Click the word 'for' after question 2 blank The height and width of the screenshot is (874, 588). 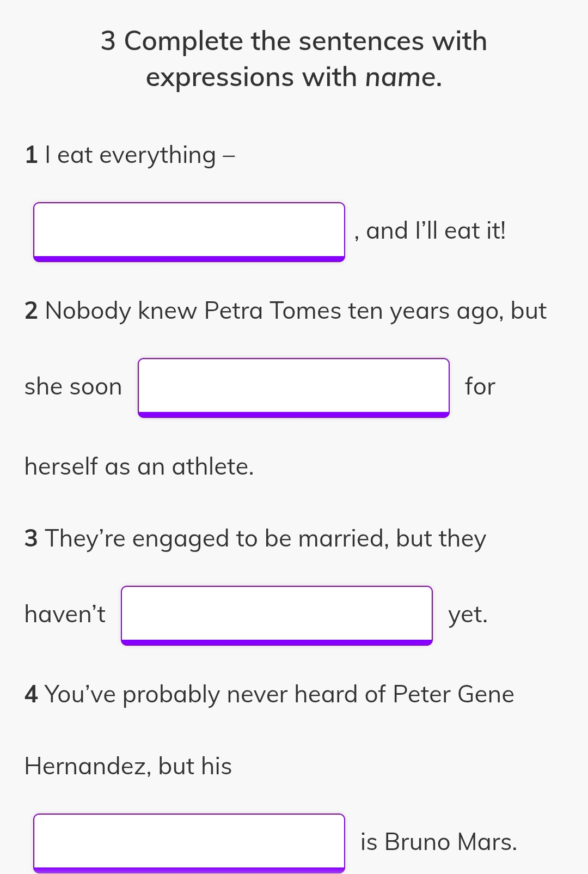(x=480, y=387)
